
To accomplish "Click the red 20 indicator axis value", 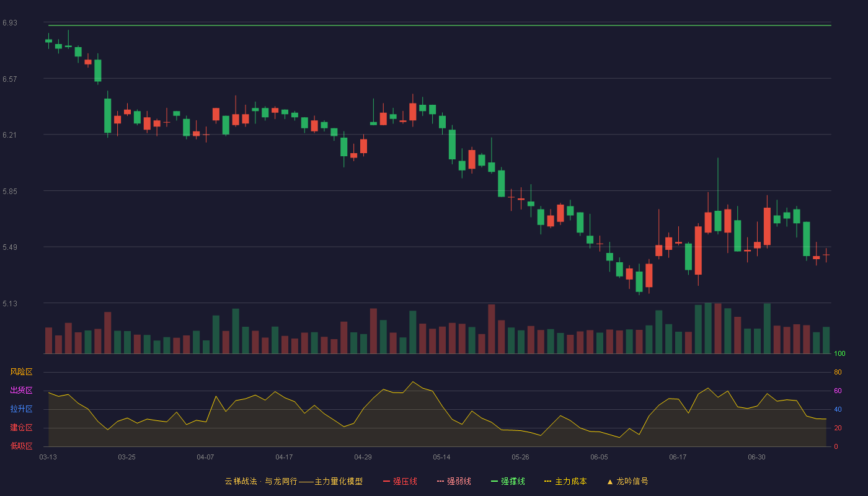I will point(838,428).
